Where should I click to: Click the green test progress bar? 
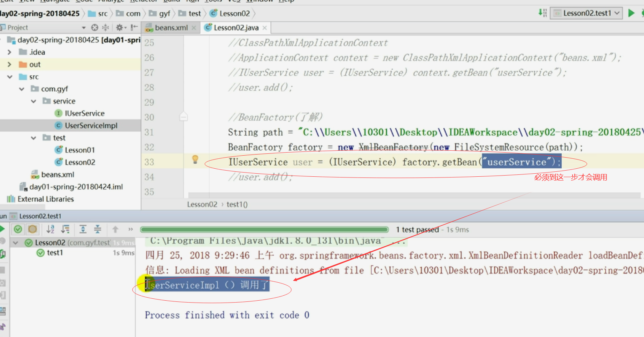click(x=265, y=230)
